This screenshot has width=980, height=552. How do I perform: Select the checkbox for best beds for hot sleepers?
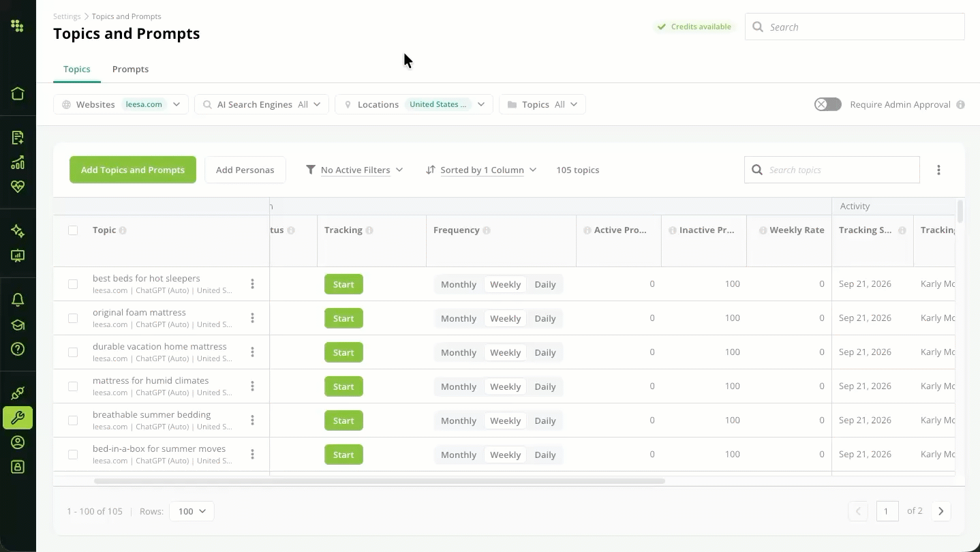[x=73, y=284]
